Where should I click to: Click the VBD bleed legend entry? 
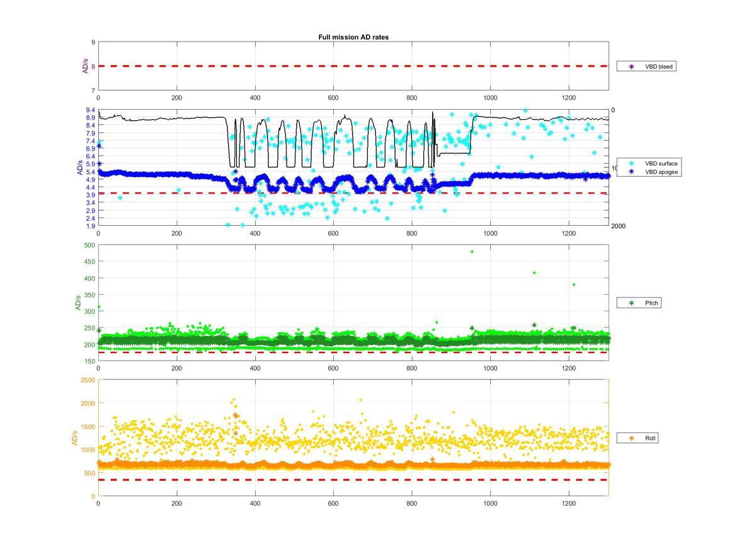pyautogui.click(x=646, y=66)
